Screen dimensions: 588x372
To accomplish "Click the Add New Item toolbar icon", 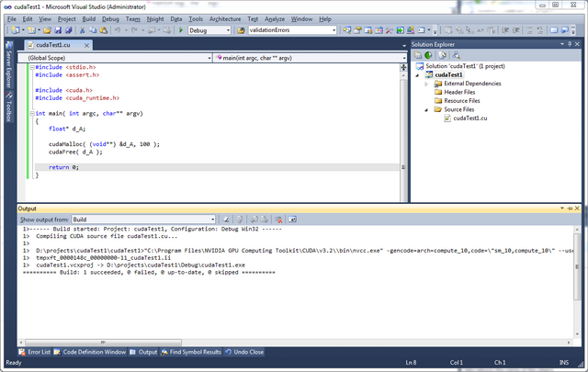I will (x=31, y=30).
